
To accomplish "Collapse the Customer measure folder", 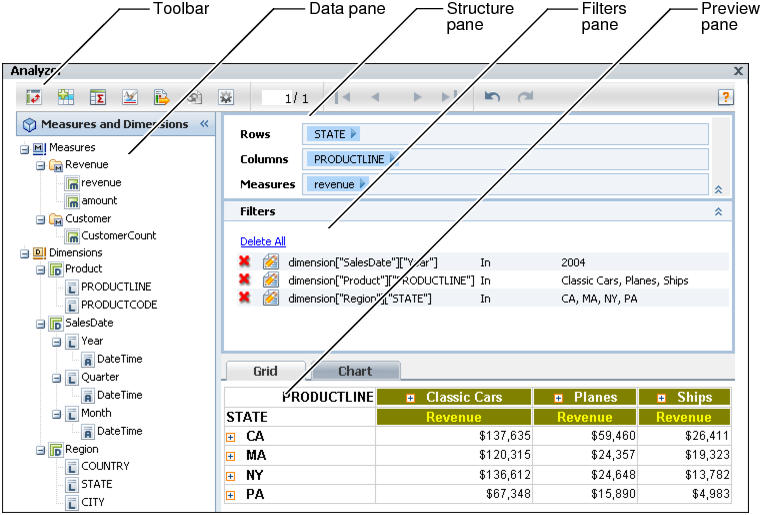I will (x=40, y=220).
